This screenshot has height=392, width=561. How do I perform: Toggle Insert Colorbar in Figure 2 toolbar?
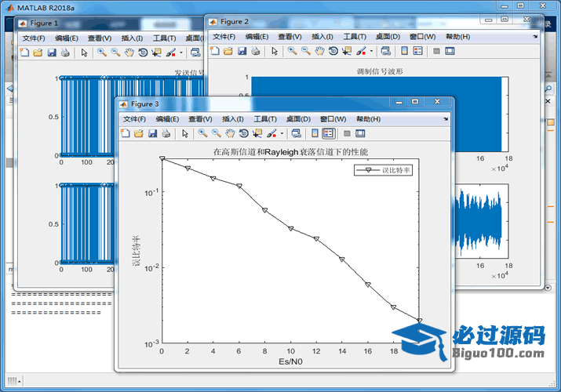point(404,51)
